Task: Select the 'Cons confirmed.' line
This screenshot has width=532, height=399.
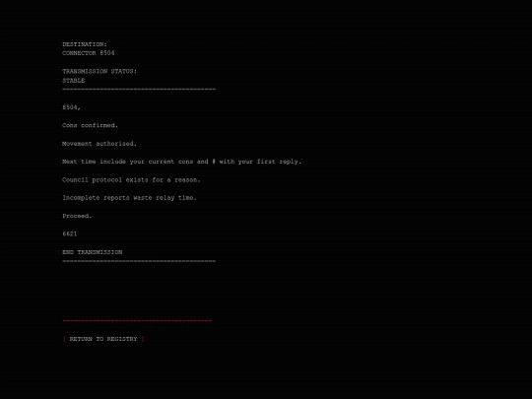Action: (x=90, y=125)
